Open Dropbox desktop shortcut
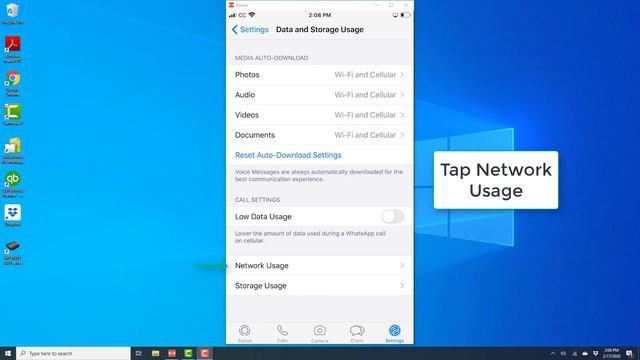This screenshot has width=640, height=360. point(13,216)
